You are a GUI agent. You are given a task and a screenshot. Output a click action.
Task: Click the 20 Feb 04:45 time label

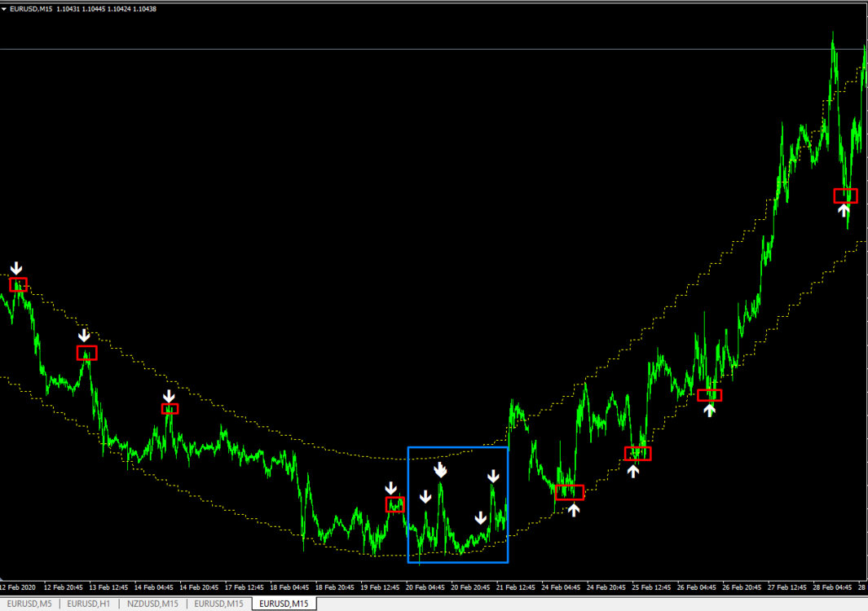point(425,587)
